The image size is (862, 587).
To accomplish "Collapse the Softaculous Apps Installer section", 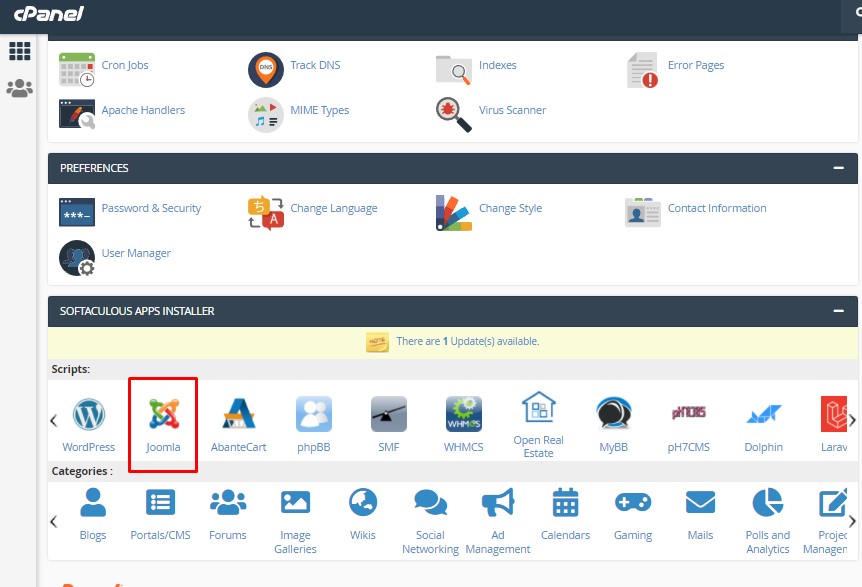I will (x=838, y=311).
